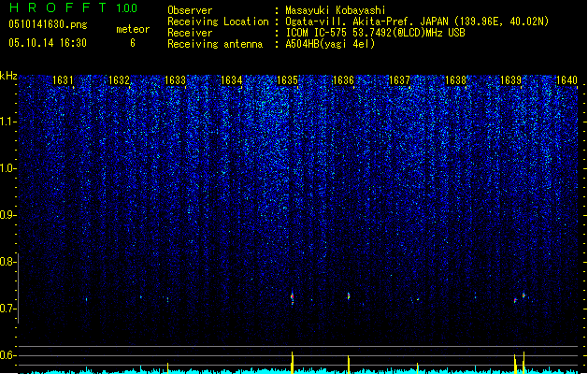Click the meteor count value 6
This screenshot has height=374, width=588.
pyautogui.click(x=133, y=43)
